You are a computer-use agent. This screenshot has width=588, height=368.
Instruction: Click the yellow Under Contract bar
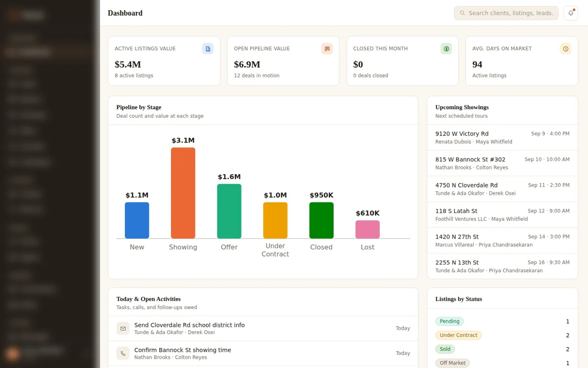pos(275,220)
